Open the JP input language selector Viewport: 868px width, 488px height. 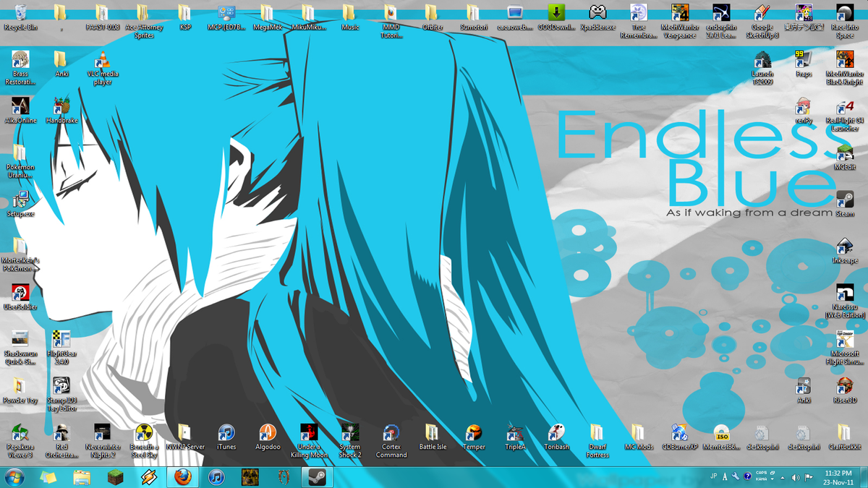[713, 477]
